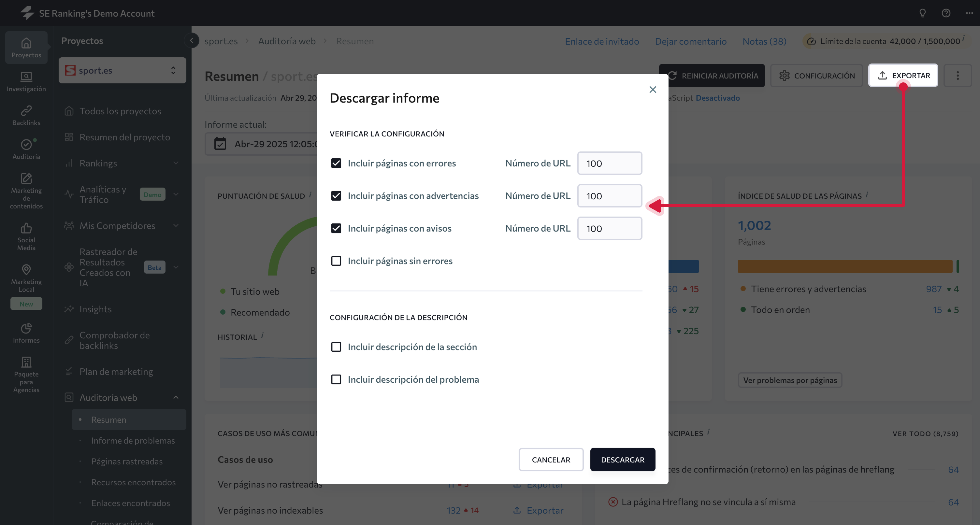Open Configuración button
Screen dimensions: 980x525
pyautogui.click(x=817, y=75)
